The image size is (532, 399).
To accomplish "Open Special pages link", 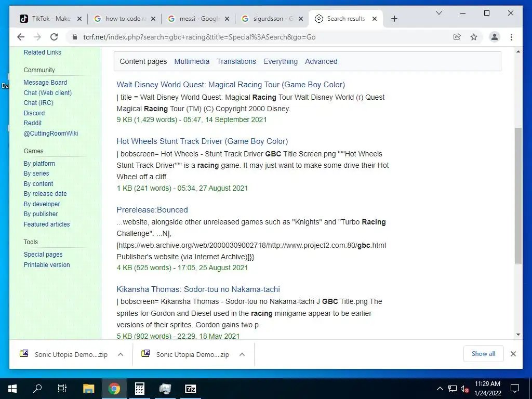I will [x=43, y=255].
